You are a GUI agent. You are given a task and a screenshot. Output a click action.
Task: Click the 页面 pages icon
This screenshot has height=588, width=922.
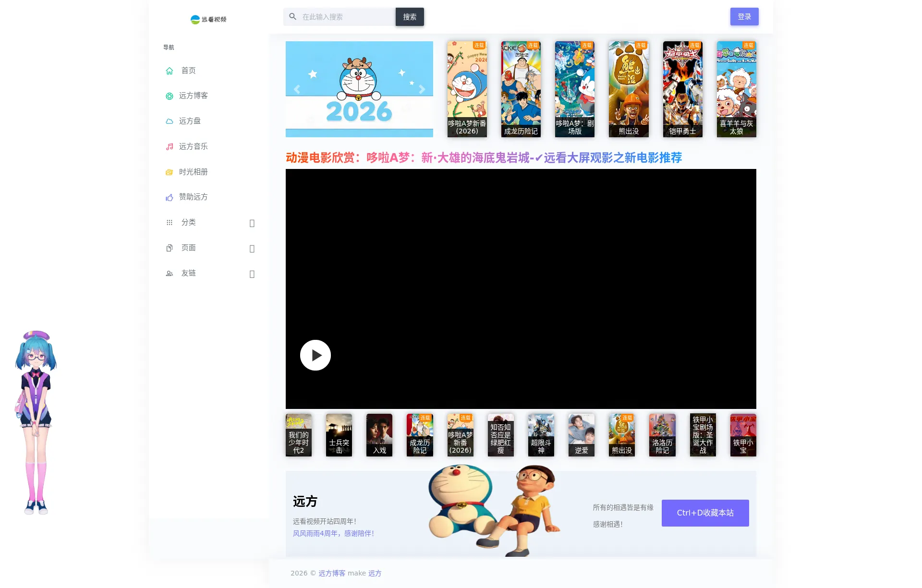[x=170, y=248]
